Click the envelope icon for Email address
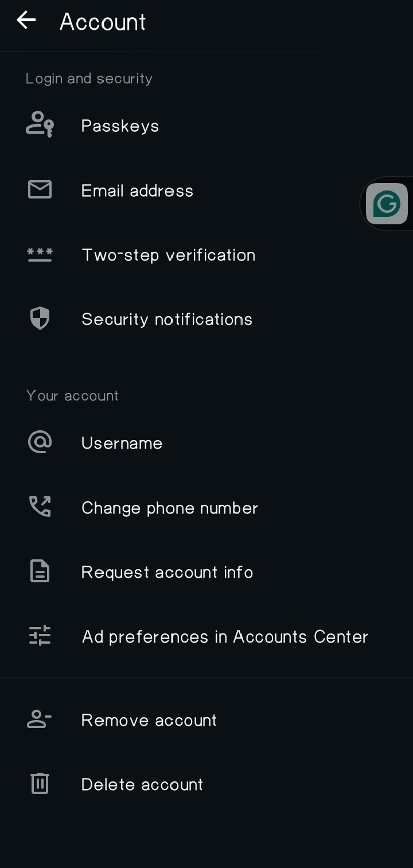413x868 pixels. coord(40,189)
